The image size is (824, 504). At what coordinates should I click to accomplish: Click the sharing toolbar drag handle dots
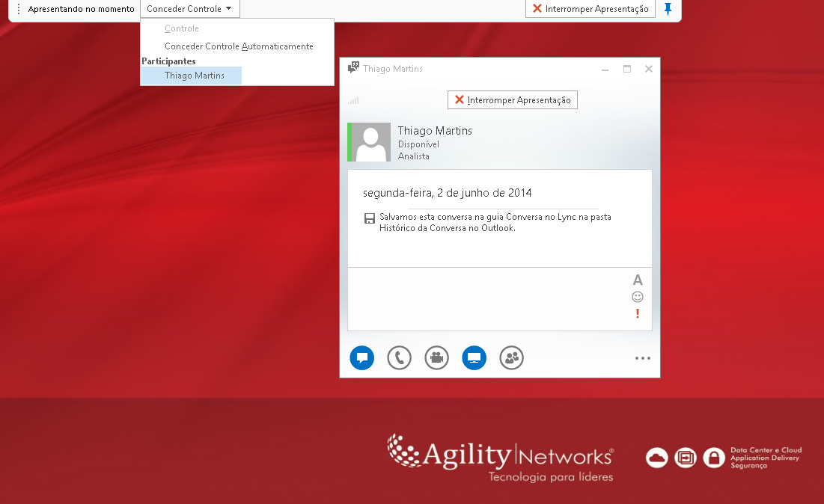(x=19, y=9)
